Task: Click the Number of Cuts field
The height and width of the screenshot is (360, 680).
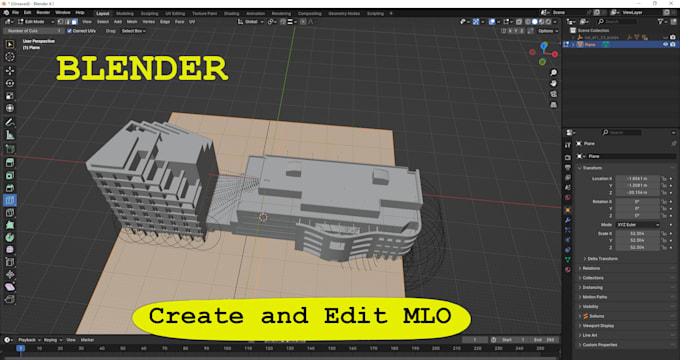Action: tap(34, 31)
